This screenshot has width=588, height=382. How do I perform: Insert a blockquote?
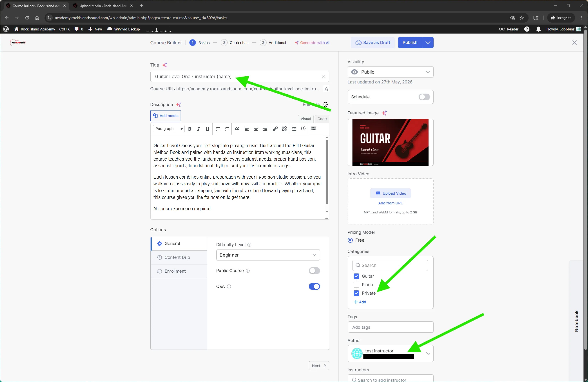pos(237,129)
